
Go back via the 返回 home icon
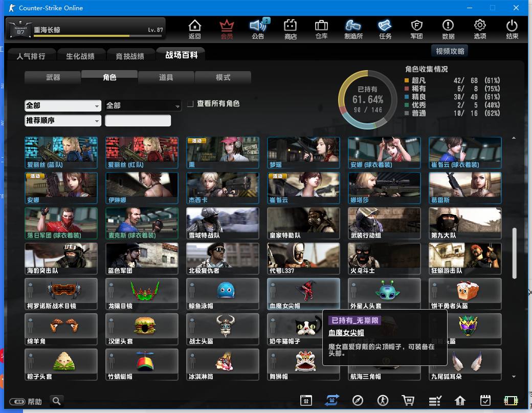point(195,29)
